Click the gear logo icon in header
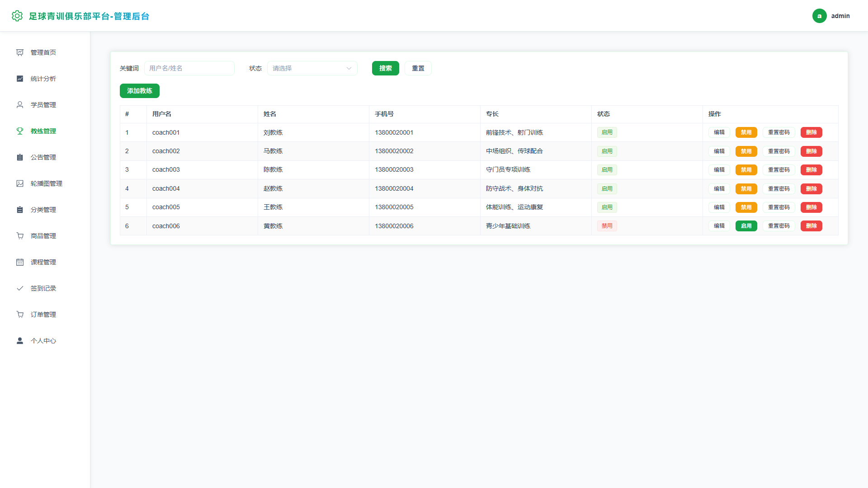 pos(17,16)
